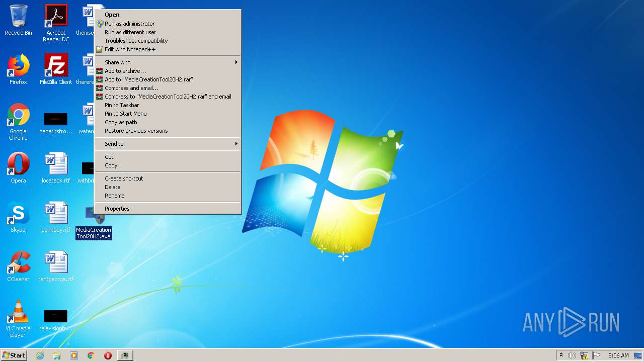The height and width of the screenshot is (362, 644).
Task: Open the Start menu
Action: (14, 355)
